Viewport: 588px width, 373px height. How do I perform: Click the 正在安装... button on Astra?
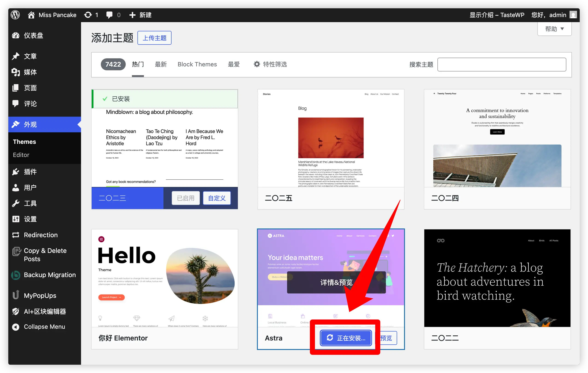tap(346, 338)
